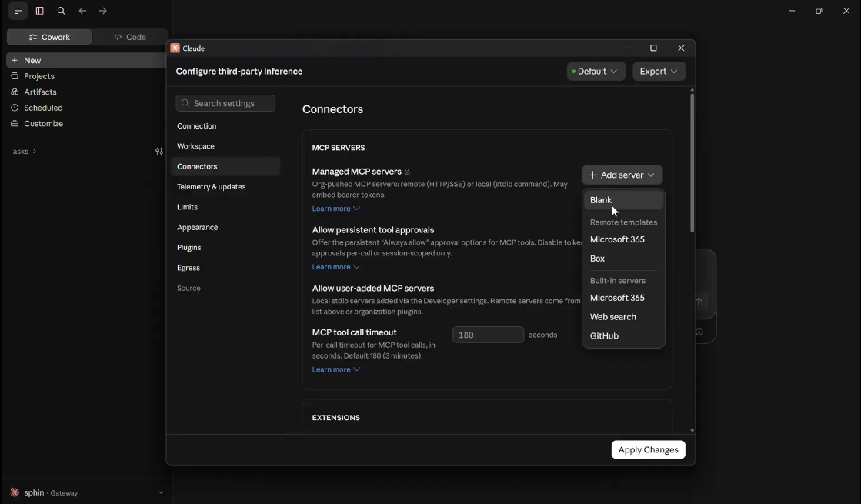Click the lock icon beside Managed MCP servers
The width and height of the screenshot is (861, 504).
[407, 172]
